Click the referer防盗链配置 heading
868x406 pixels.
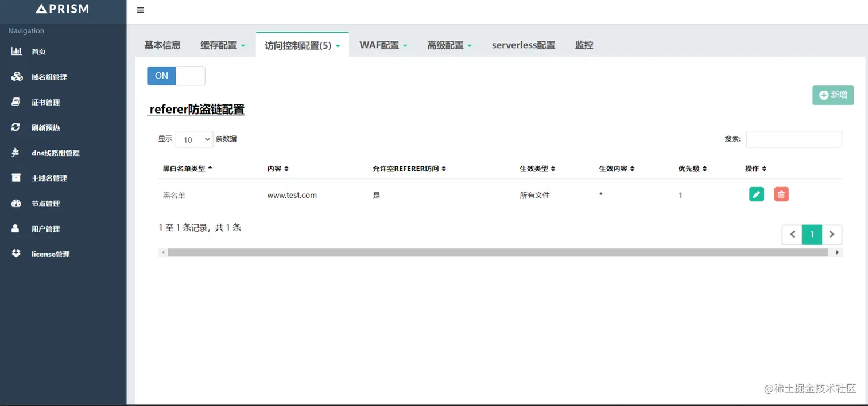197,109
